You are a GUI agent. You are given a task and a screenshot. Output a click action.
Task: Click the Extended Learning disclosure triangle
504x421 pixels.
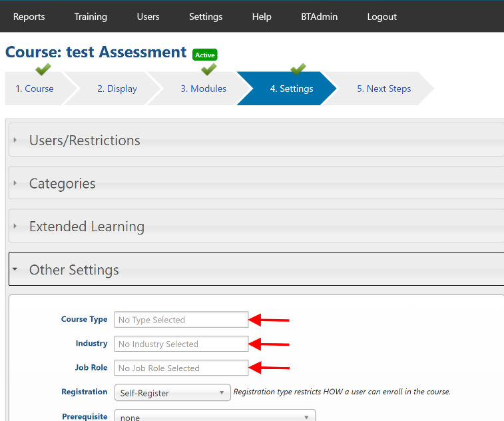15,226
